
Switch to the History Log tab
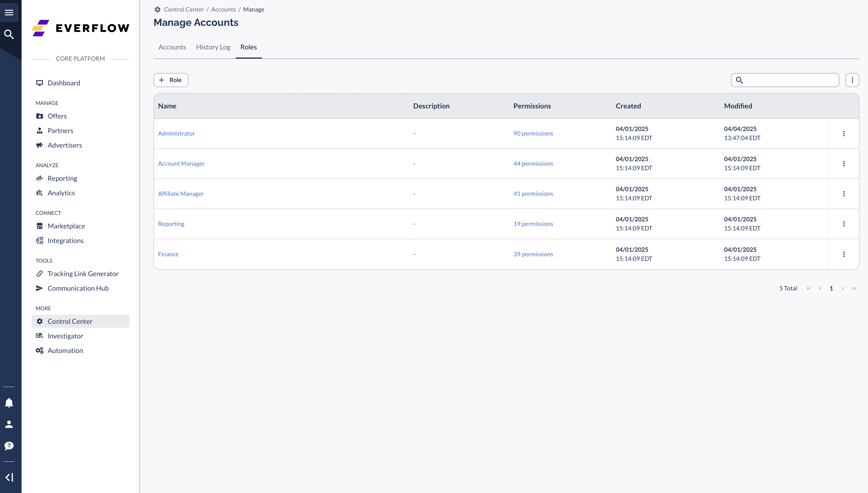(213, 47)
